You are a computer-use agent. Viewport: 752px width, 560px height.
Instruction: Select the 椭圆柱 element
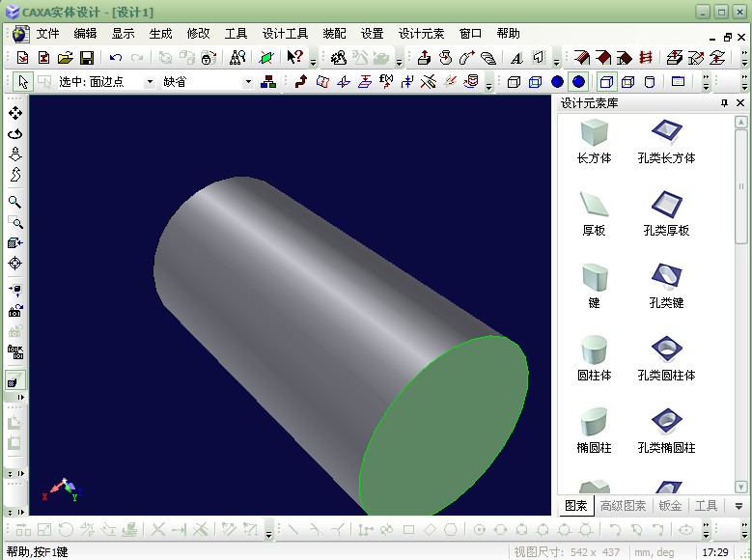click(595, 431)
